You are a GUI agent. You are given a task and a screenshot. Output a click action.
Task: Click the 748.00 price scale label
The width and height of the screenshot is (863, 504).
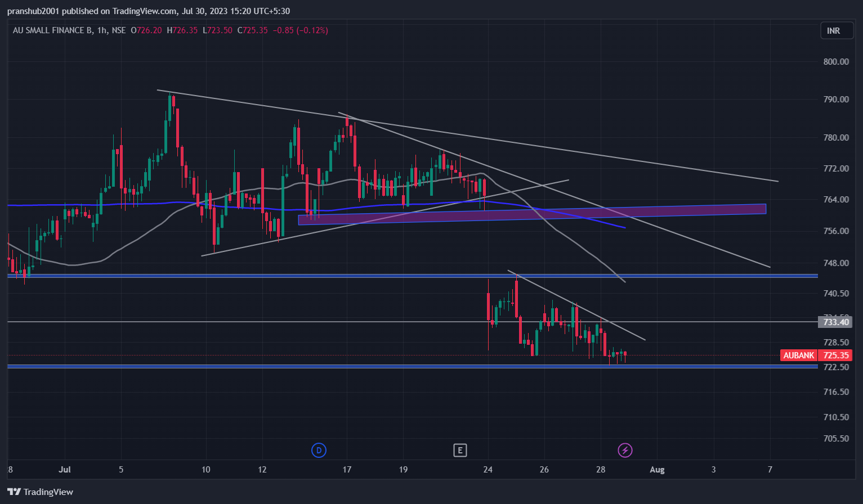point(836,263)
